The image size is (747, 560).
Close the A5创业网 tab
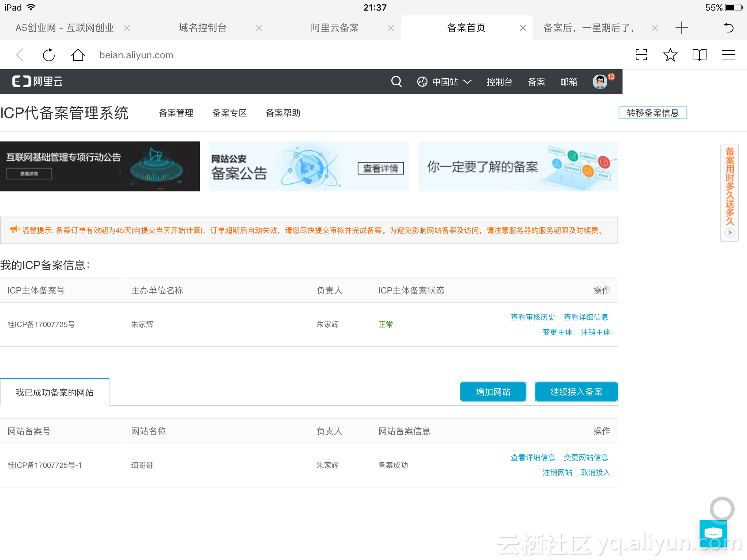(x=127, y=28)
